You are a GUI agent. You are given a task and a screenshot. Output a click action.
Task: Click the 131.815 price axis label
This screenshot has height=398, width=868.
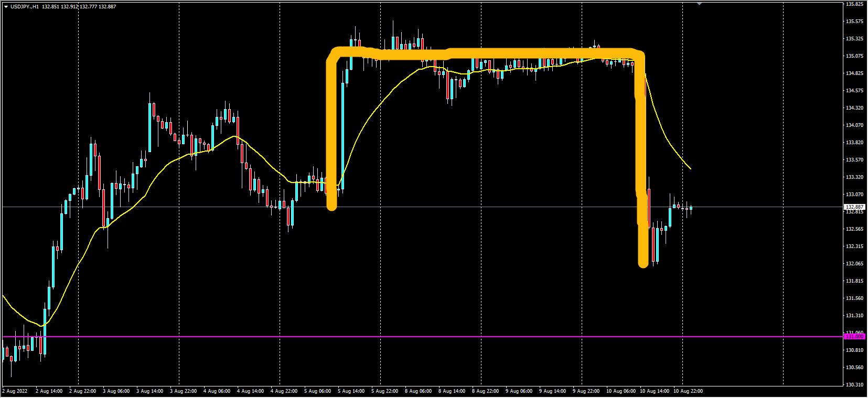point(855,281)
